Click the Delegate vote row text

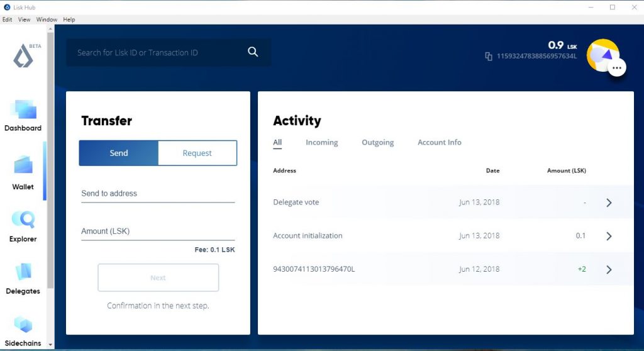(296, 202)
